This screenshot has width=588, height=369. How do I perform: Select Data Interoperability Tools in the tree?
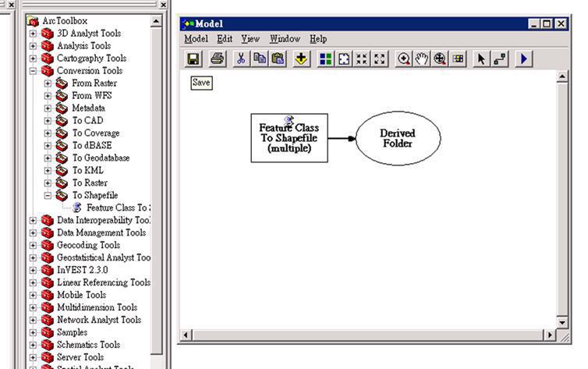pyautogui.click(x=104, y=220)
